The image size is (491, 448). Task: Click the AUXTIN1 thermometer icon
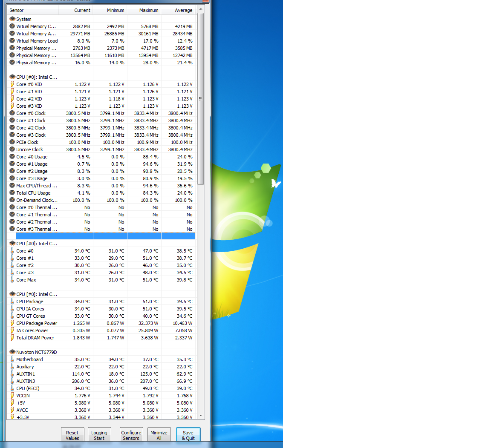click(x=12, y=374)
